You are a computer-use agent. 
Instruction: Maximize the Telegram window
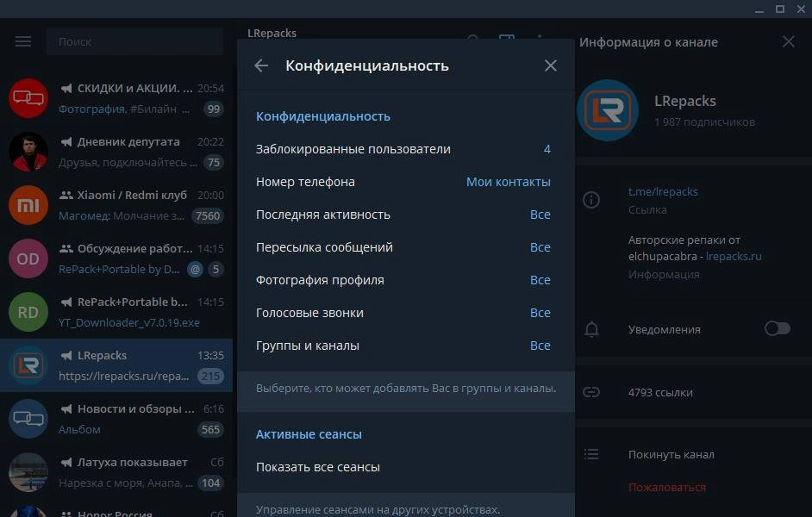[780, 9]
